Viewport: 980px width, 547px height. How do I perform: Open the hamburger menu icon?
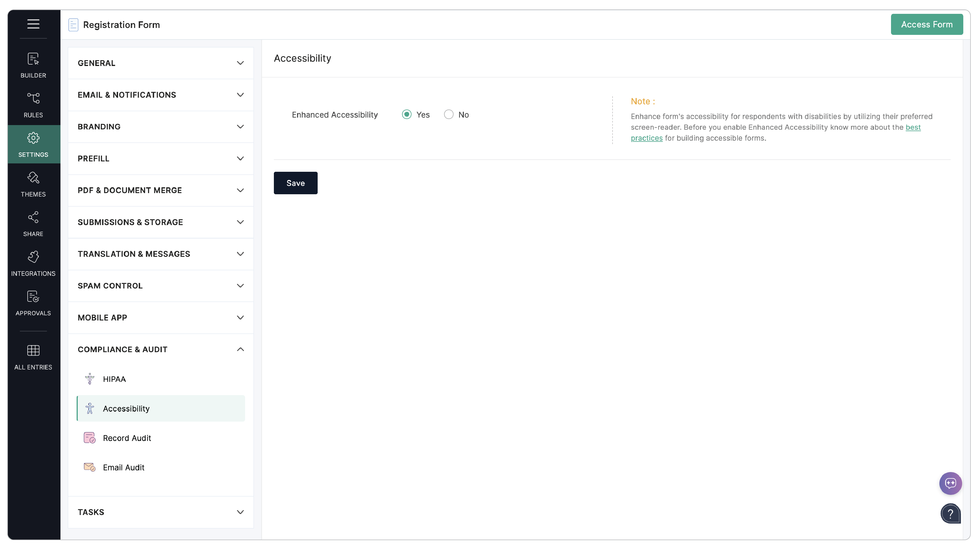[x=33, y=24]
